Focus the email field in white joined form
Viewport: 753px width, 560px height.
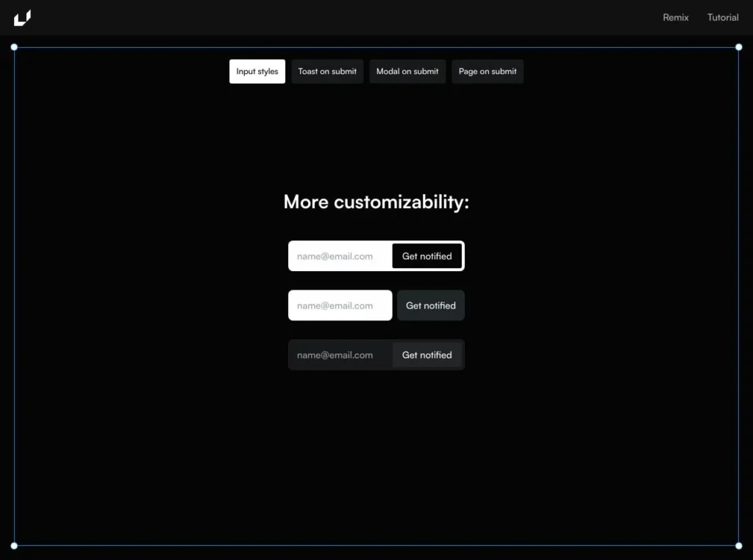click(x=341, y=256)
